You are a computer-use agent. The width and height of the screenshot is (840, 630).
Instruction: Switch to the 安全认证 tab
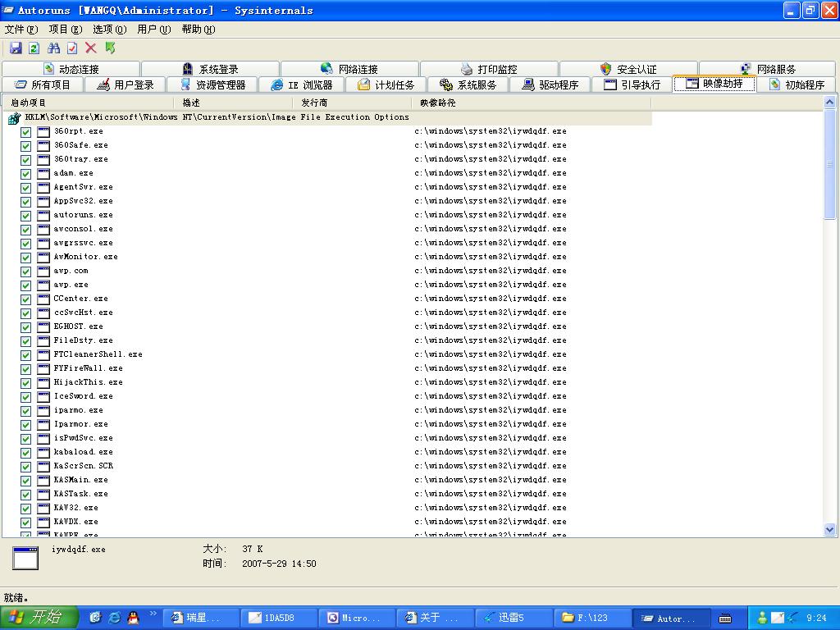pyautogui.click(x=628, y=69)
